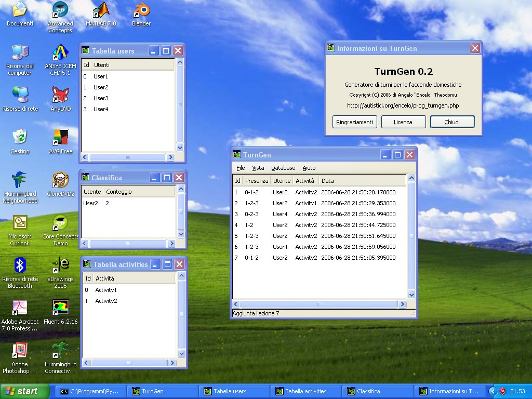Sort TurnGen table by Presenza column
The width and height of the screenshot is (532, 399).
tap(257, 181)
